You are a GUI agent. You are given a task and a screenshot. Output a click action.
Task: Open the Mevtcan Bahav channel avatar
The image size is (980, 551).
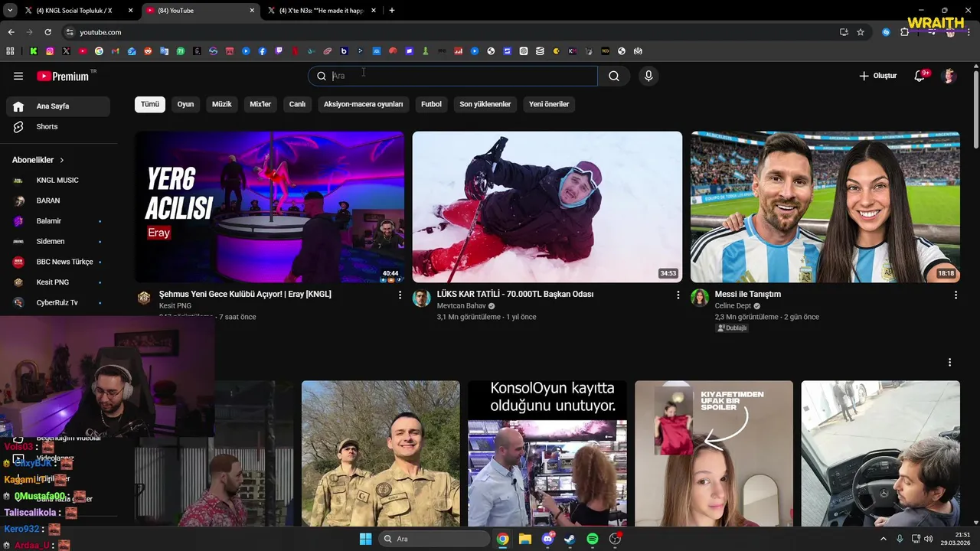[x=422, y=298]
